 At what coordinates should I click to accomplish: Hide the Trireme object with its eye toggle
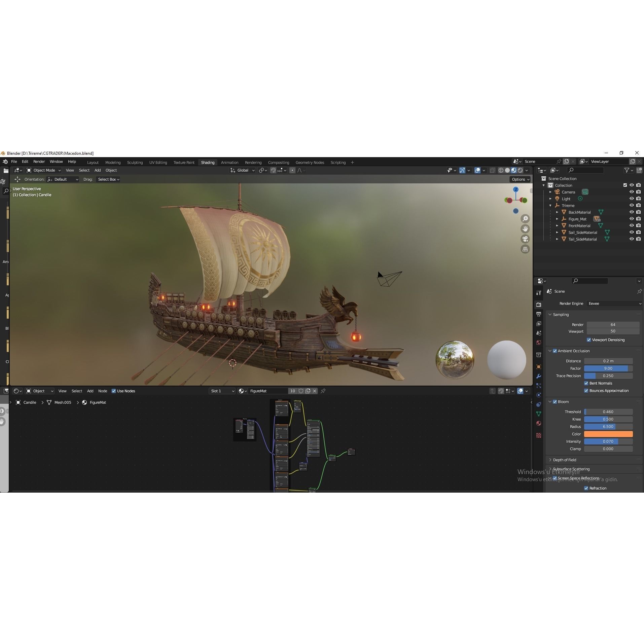tap(631, 205)
